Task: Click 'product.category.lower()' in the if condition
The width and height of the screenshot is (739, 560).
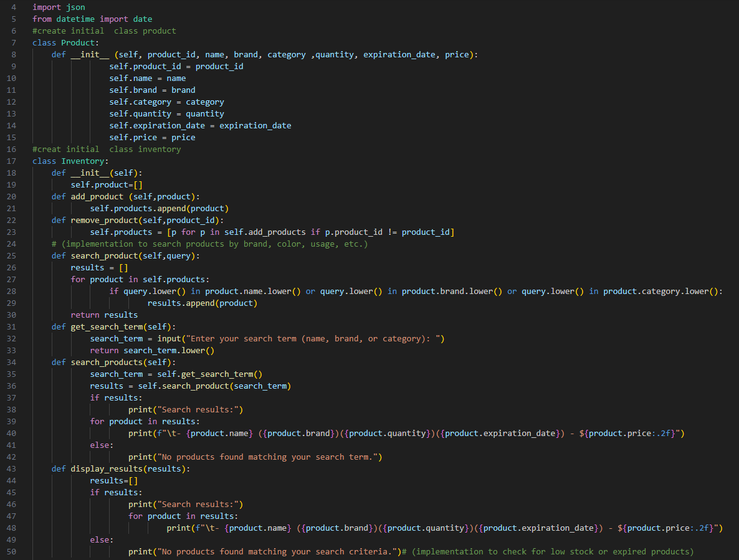Action: tap(660, 291)
